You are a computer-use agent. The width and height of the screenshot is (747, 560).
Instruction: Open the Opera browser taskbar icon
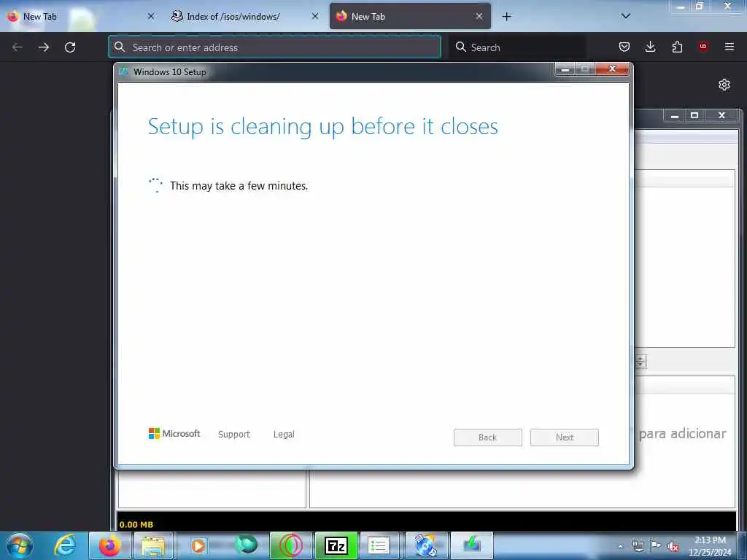(291, 546)
